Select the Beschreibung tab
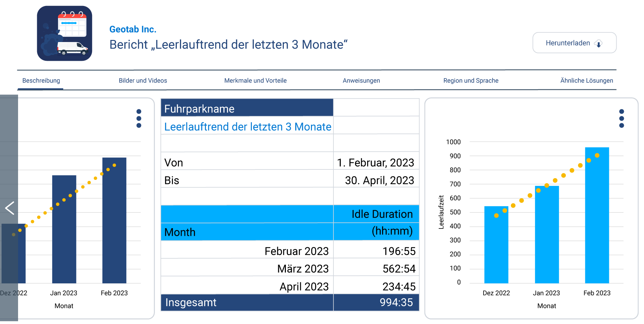Viewport: 644px width, 324px height. [41, 80]
